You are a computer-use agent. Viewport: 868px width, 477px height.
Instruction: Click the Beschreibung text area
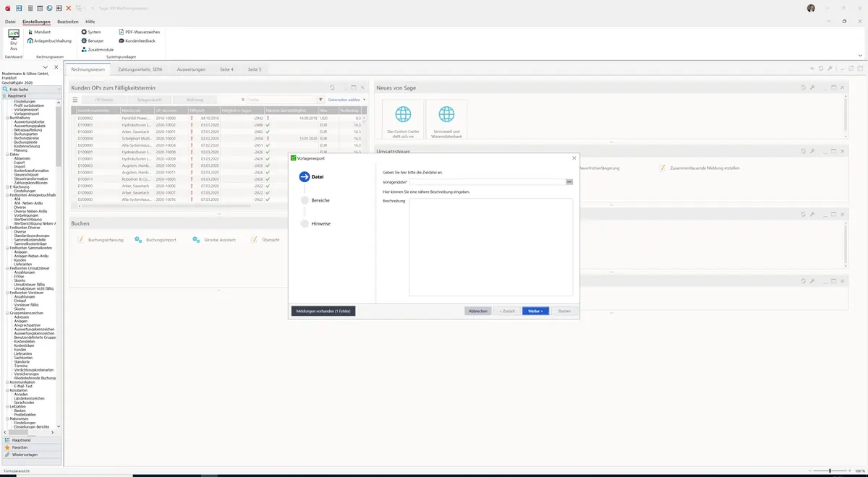(x=491, y=247)
